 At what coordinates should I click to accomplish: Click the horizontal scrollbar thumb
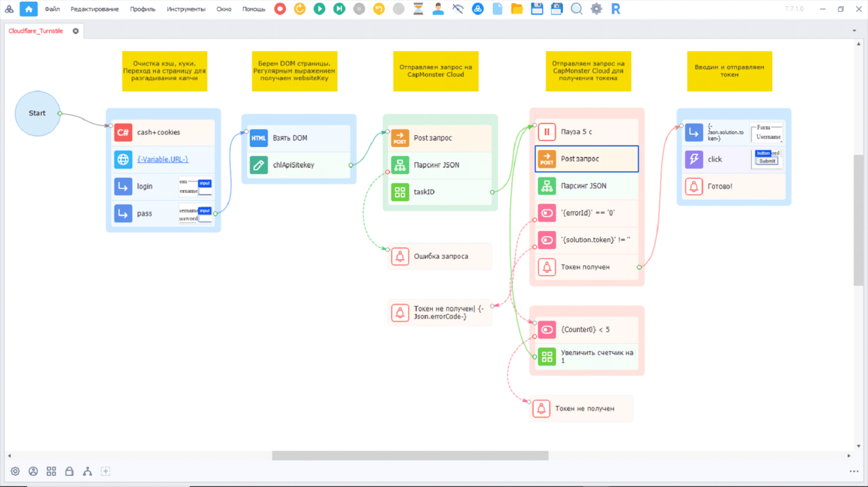click(410, 456)
